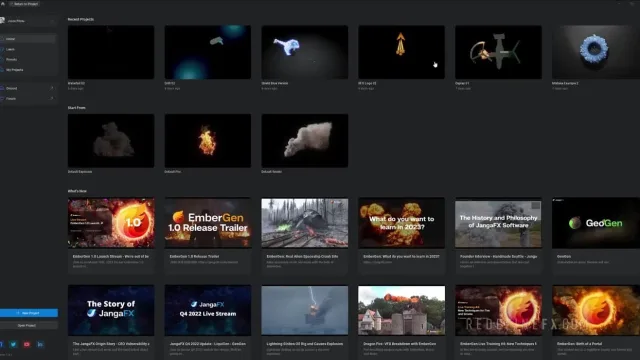The width and height of the screenshot is (640, 360).
Task: Click the blue New Project button
Action: point(29,313)
